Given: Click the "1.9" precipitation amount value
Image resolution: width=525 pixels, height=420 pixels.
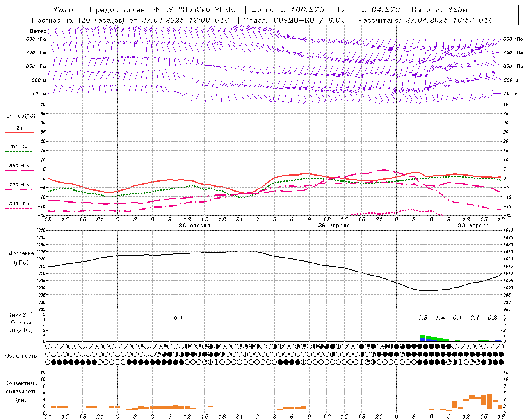Looking at the screenshot, I should pos(422,318).
